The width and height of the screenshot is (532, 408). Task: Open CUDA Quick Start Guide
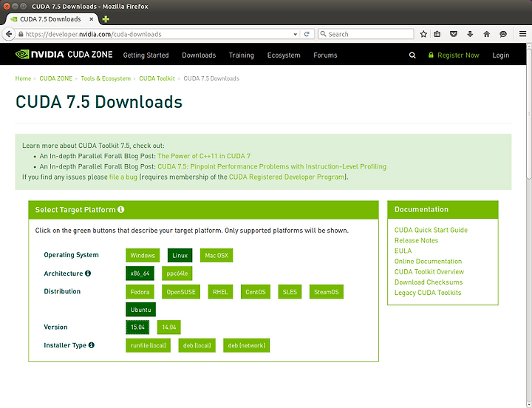coord(431,230)
